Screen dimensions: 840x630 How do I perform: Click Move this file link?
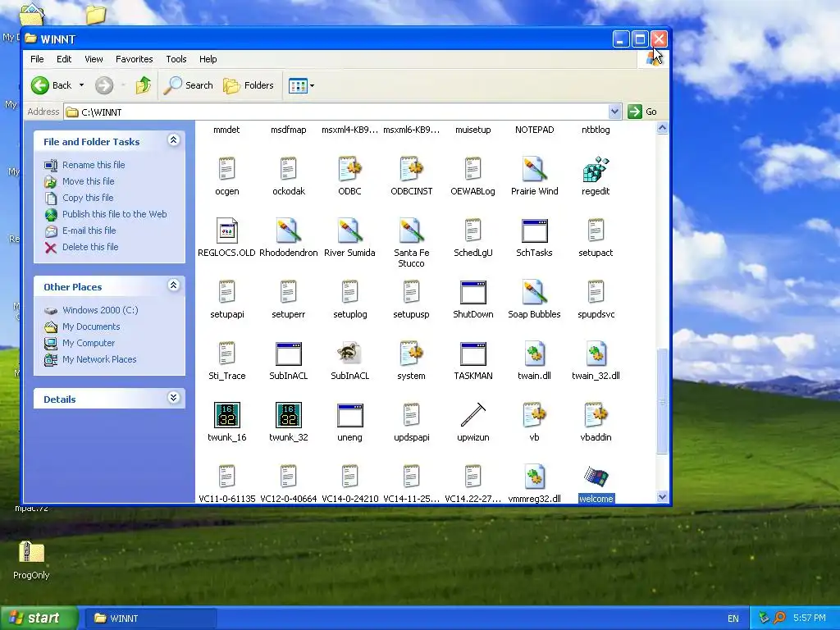(x=89, y=181)
